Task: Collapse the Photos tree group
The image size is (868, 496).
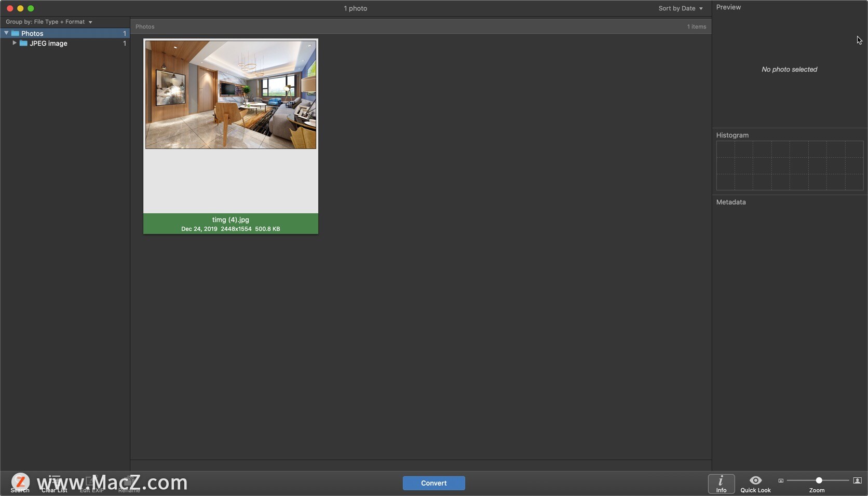Action: coord(6,33)
